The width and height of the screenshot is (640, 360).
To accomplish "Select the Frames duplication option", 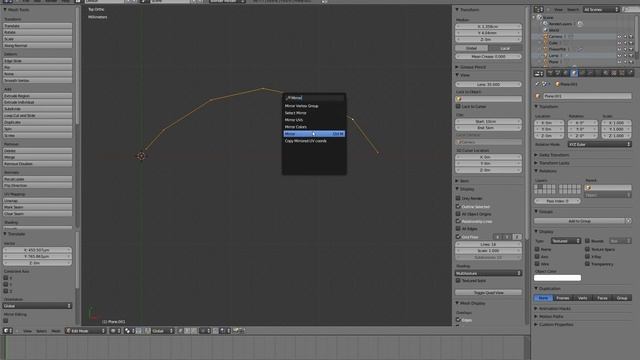I will click(562, 298).
